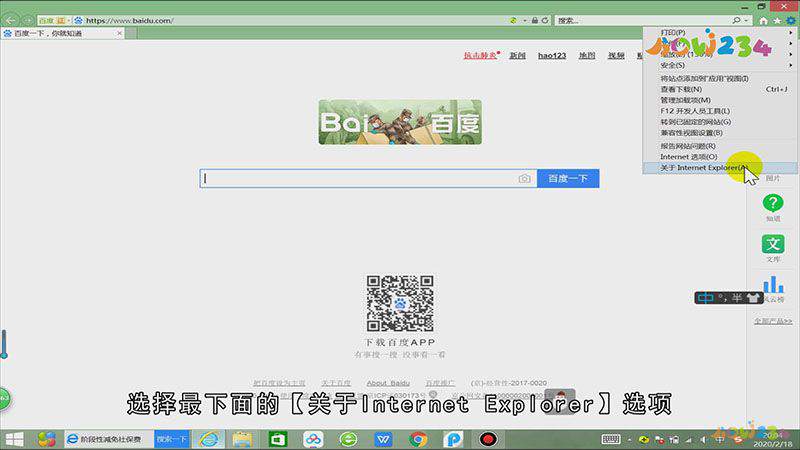Click the lock security icon in address bar
Viewport: 800px width, 450px height.
click(x=535, y=20)
